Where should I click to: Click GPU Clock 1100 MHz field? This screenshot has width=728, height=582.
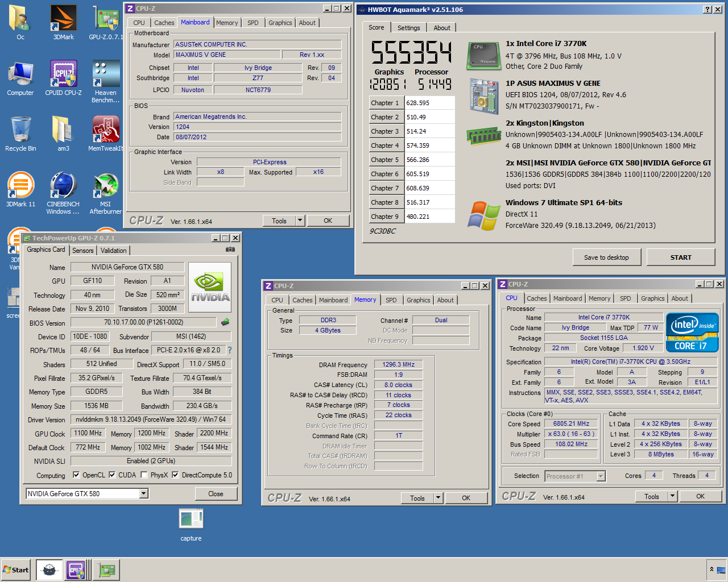tap(88, 433)
